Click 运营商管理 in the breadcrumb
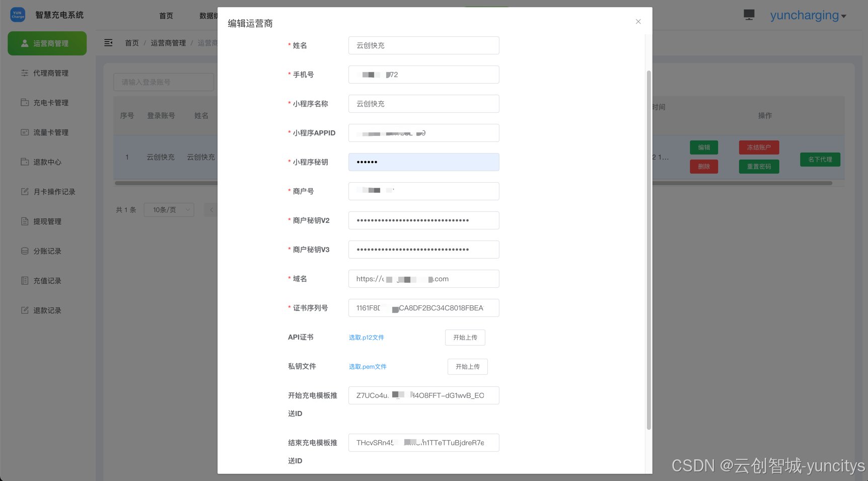This screenshot has height=481, width=868. (168, 43)
